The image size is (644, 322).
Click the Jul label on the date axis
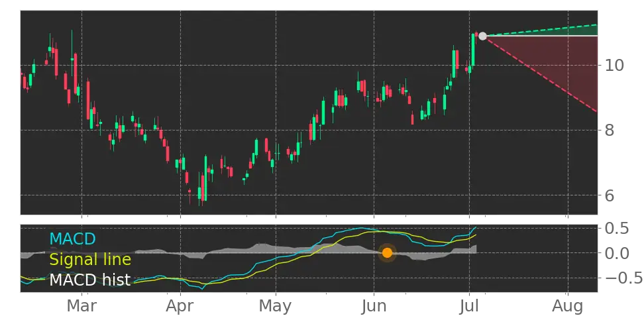click(469, 306)
